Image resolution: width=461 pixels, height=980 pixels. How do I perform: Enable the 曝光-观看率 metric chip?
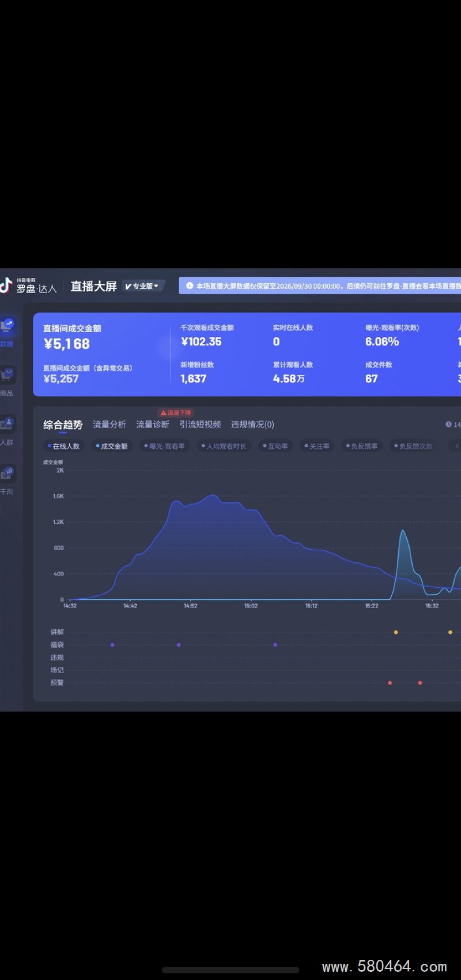coord(164,446)
